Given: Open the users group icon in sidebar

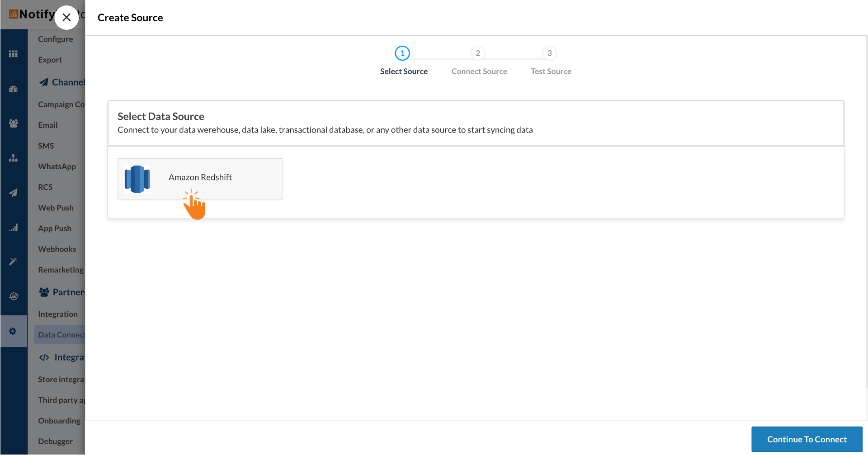Looking at the screenshot, I should click(x=14, y=123).
